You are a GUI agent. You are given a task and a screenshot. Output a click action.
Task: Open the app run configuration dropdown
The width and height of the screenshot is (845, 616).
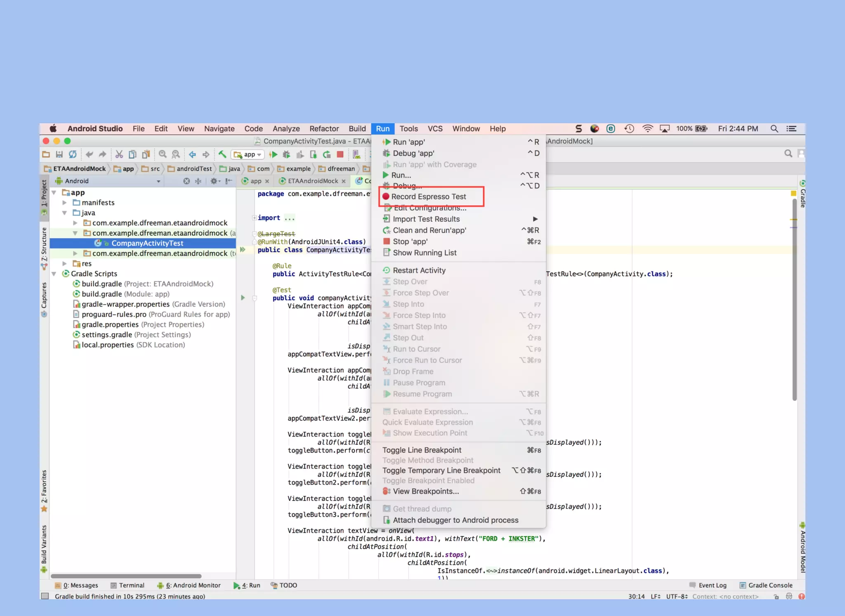pyautogui.click(x=248, y=155)
